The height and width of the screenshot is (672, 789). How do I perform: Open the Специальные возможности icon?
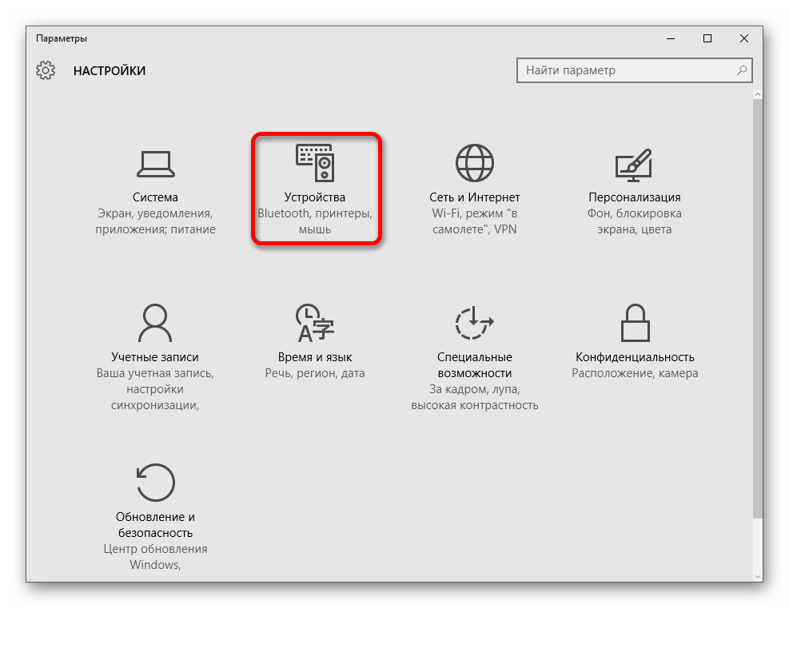pyautogui.click(x=475, y=323)
